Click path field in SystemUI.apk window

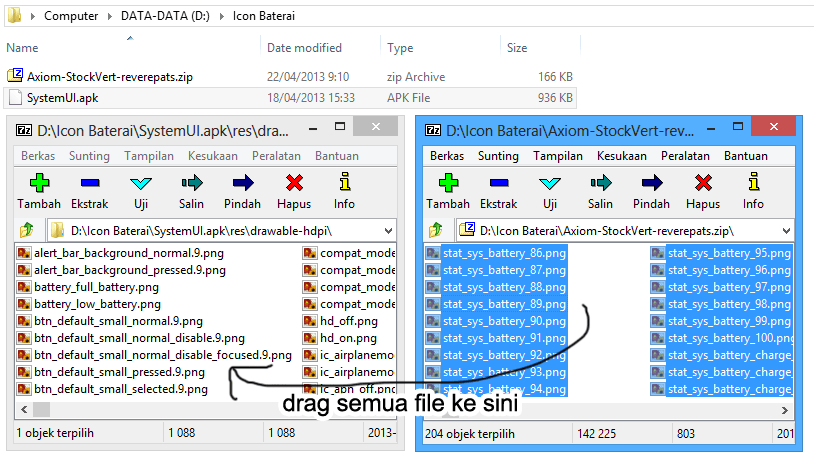pyautogui.click(x=222, y=230)
